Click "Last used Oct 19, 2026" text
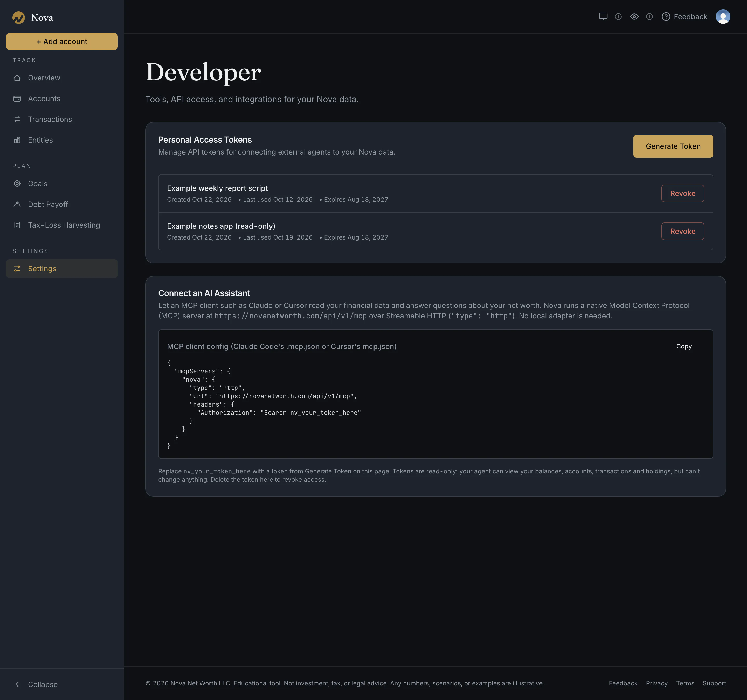 pos(278,237)
